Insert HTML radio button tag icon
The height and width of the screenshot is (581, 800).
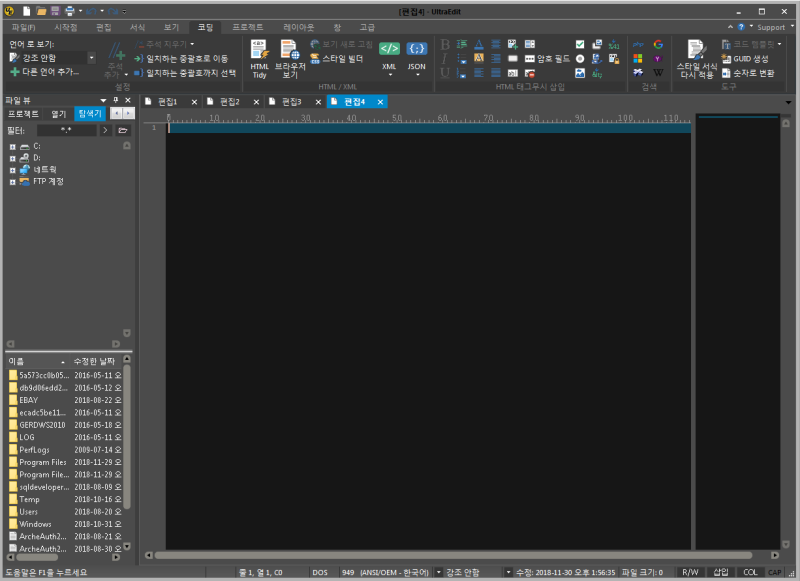580,59
